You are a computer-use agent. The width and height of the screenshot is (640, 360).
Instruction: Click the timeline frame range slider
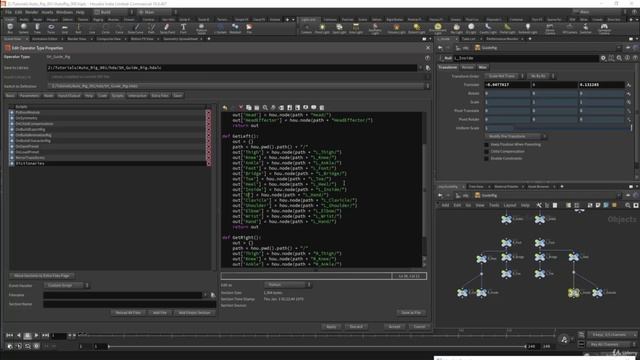click(317, 347)
